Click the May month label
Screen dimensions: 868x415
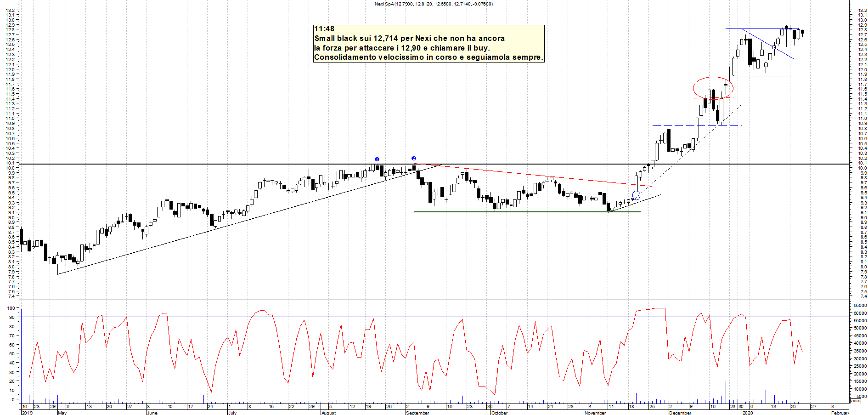(62, 413)
